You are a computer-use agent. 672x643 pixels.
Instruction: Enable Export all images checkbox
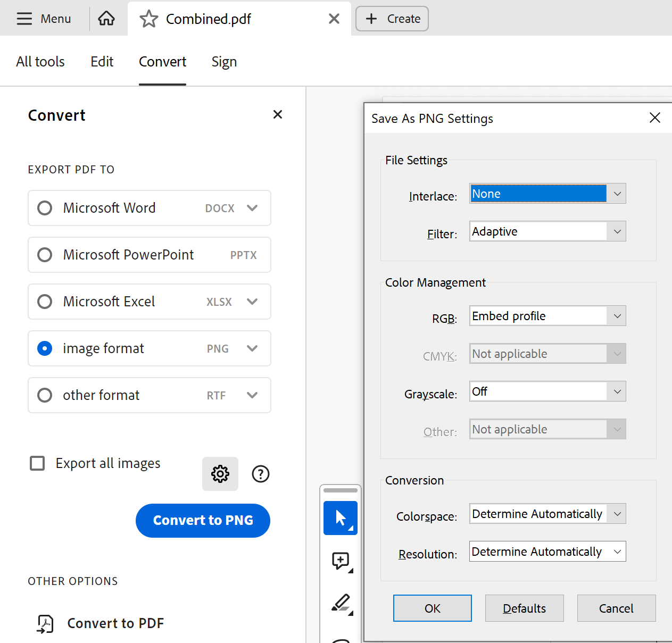(37, 463)
